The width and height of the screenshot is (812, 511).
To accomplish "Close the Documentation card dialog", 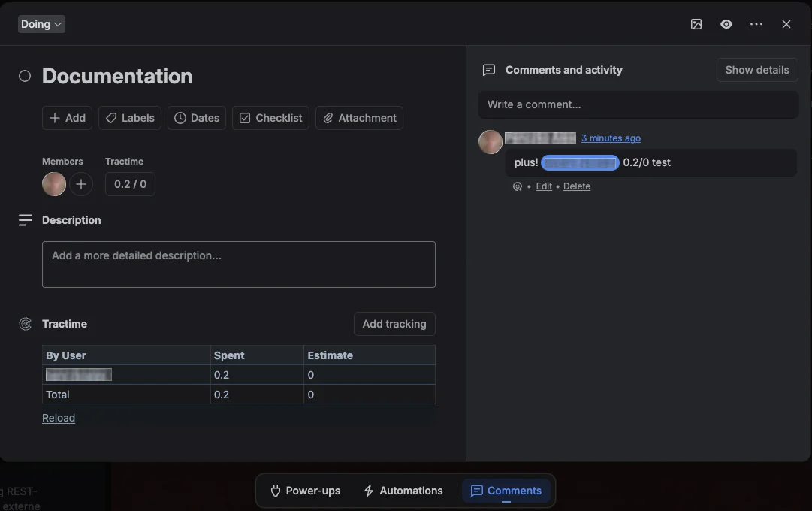I will (x=786, y=24).
